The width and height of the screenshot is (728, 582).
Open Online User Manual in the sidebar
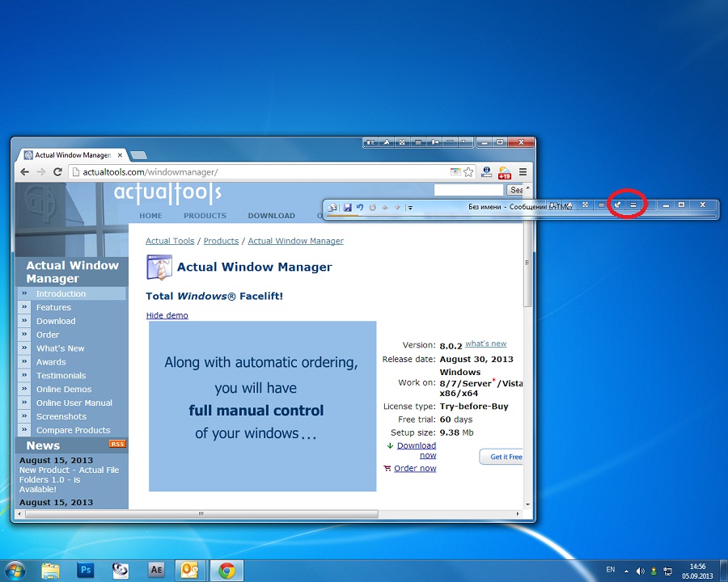click(x=74, y=403)
